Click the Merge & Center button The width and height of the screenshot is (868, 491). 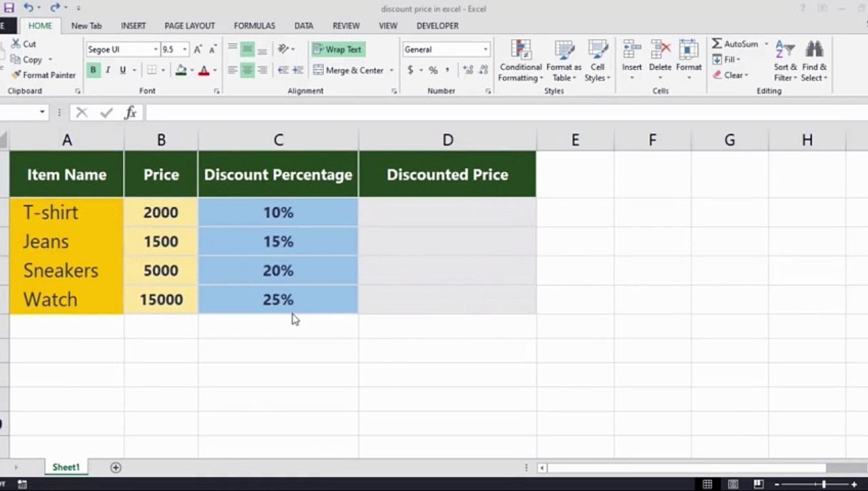(x=349, y=70)
